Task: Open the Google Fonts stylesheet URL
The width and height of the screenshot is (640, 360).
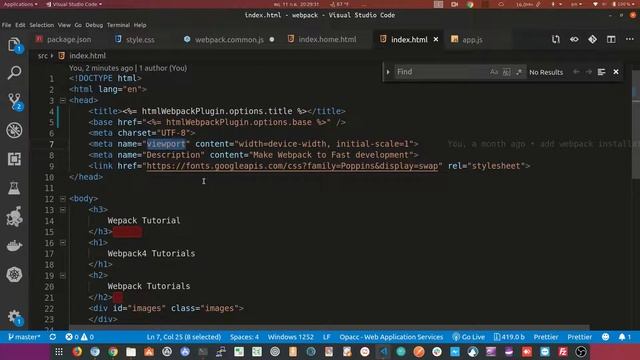Action: pyautogui.click(x=292, y=166)
